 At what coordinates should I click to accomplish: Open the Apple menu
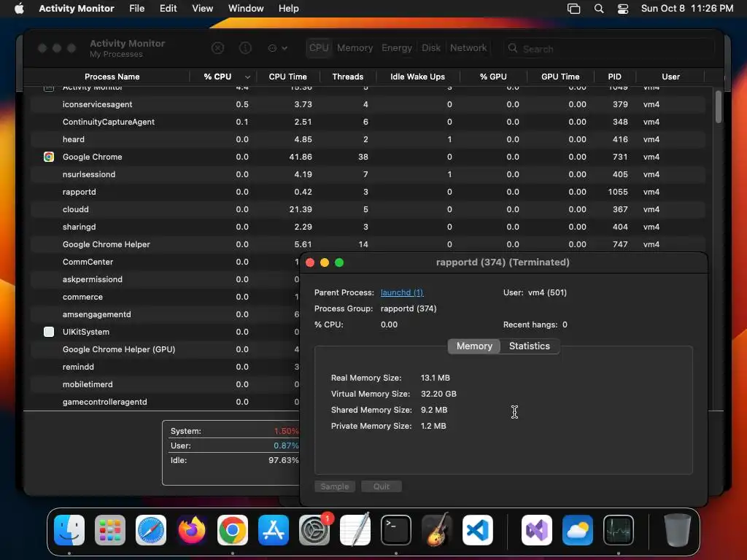tap(19, 8)
